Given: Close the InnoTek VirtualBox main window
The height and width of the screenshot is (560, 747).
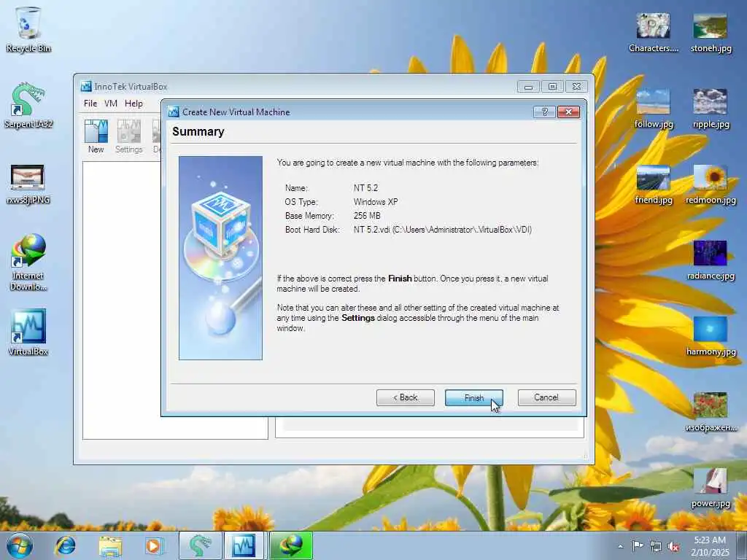Looking at the screenshot, I should pyautogui.click(x=576, y=87).
